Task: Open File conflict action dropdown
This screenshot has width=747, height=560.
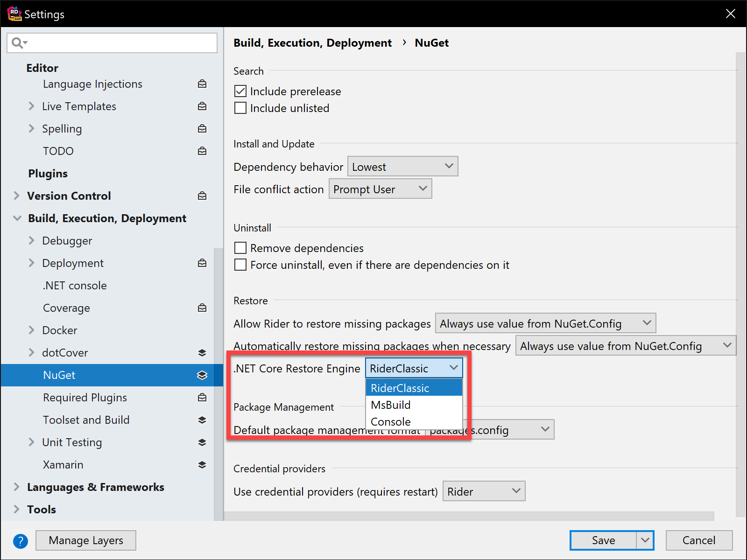Action: 381,189
